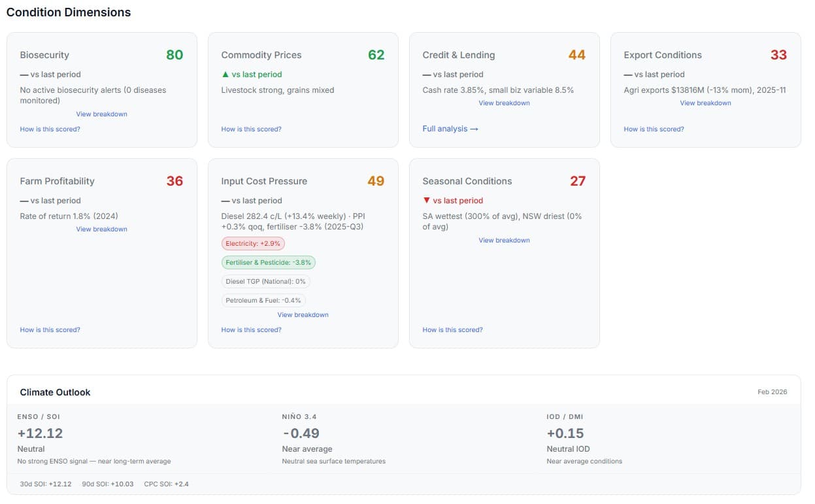
Task: View breakdown for Export Conditions
Action: pyautogui.click(x=705, y=103)
